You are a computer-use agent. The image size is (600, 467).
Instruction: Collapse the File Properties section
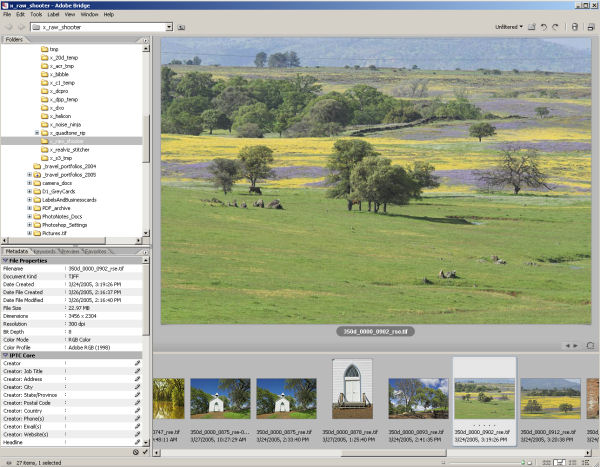pos(5,260)
